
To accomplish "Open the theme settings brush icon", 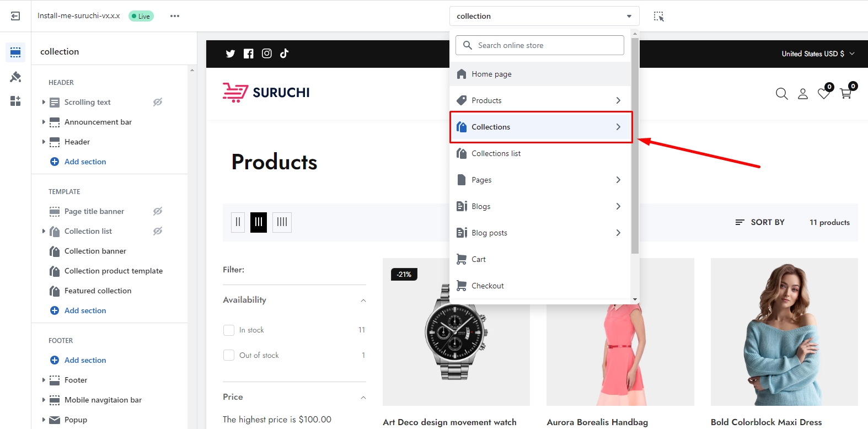I will 15,77.
